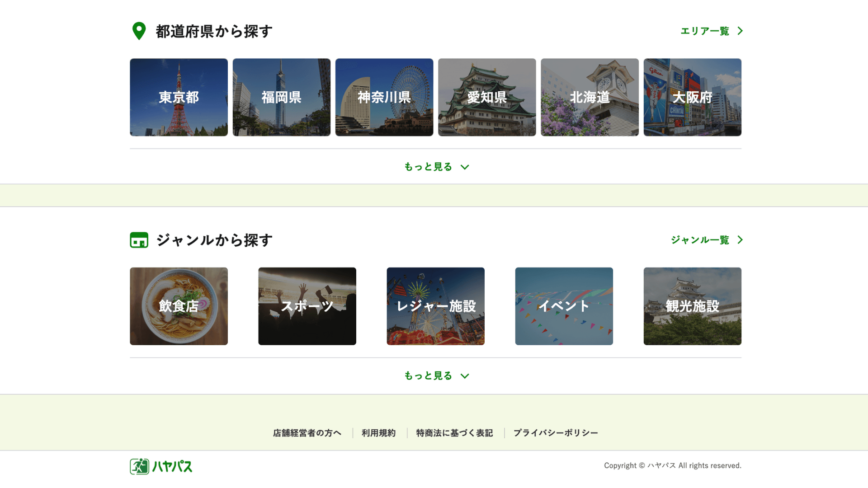Go to プライバシーポリシー footer link
868x488 pixels.
click(556, 433)
